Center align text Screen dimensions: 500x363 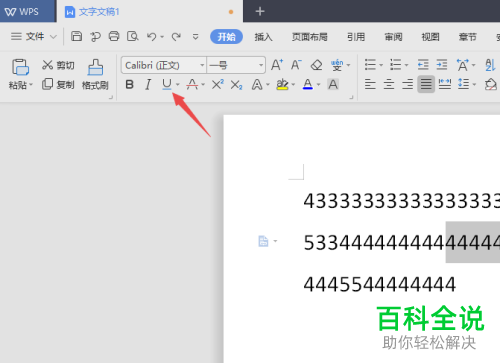389,84
